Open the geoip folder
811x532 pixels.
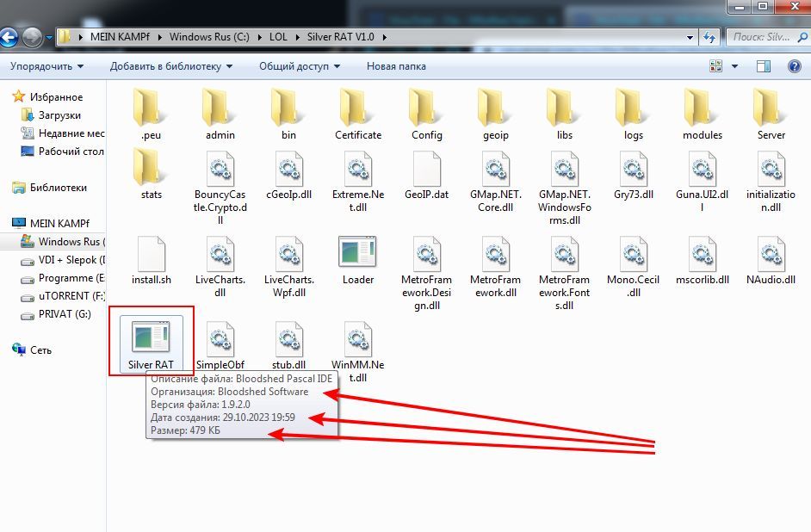pos(496,114)
